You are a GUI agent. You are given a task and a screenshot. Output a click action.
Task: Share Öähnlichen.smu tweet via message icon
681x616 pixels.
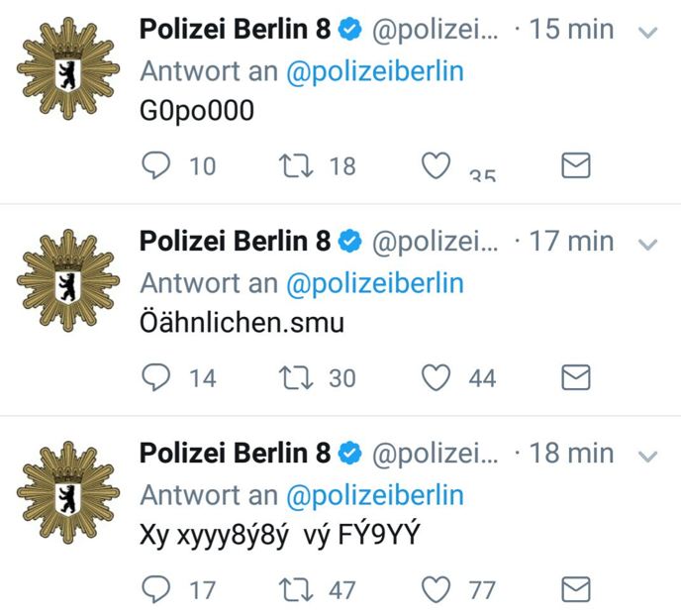[x=576, y=377]
